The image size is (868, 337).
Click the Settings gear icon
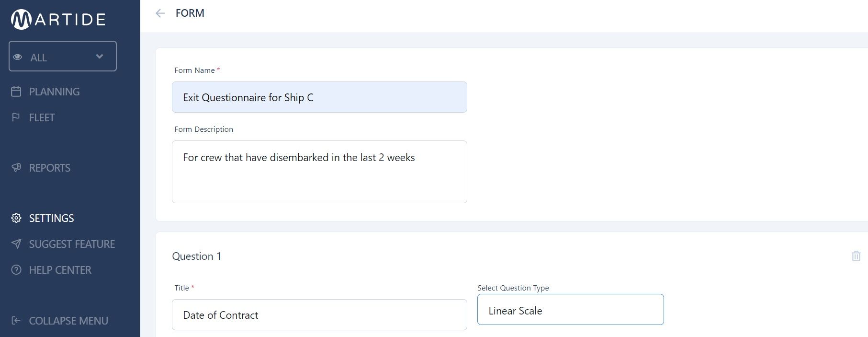click(16, 218)
